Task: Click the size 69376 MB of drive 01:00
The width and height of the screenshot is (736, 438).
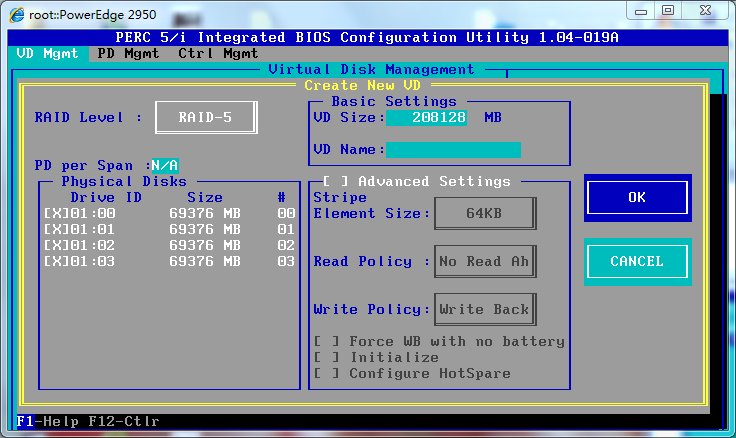Action: click(x=205, y=214)
